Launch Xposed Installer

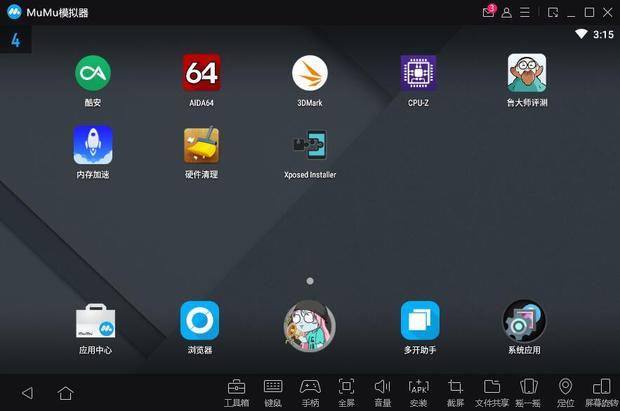[310, 145]
